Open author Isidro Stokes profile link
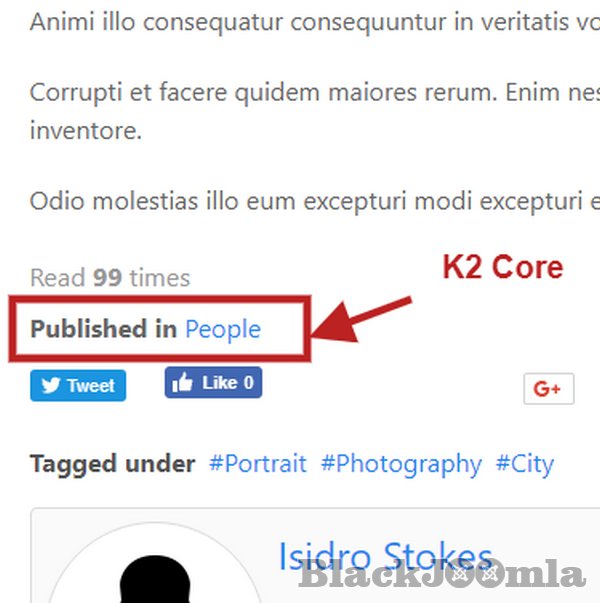 tap(385, 557)
